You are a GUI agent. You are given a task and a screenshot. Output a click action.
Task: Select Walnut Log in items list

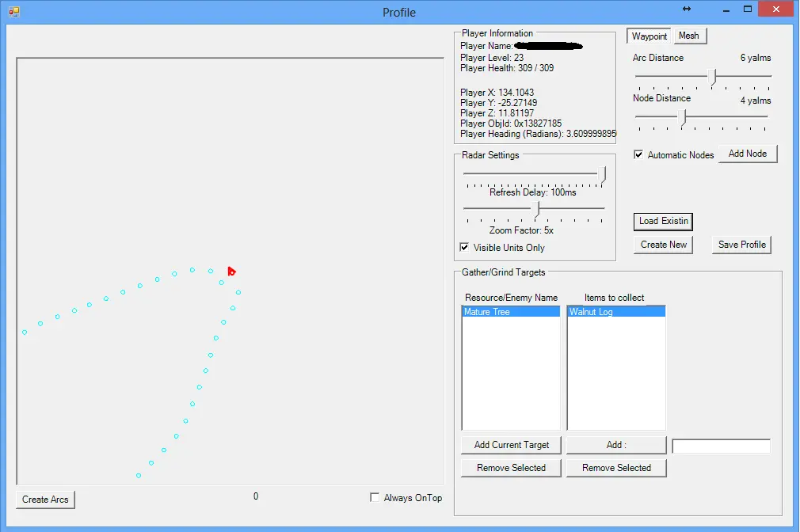pos(615,312)
